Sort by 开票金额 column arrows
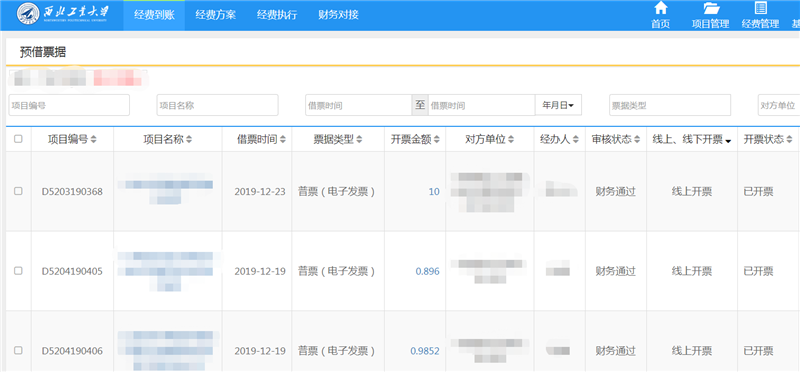Viewport: 800px width, 372px height. click(x=437, y=139)
